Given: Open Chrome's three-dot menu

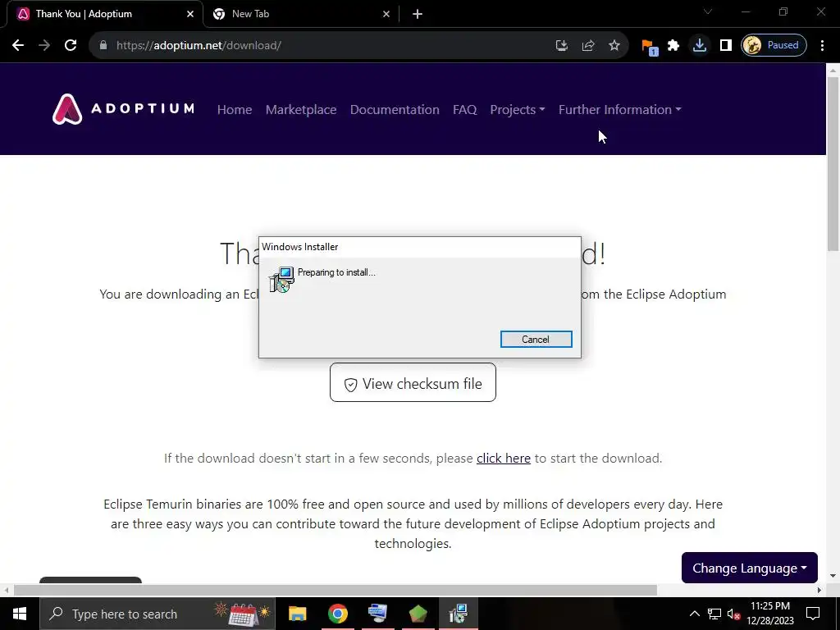Looking at the screenshot, I should coord(822,45).
